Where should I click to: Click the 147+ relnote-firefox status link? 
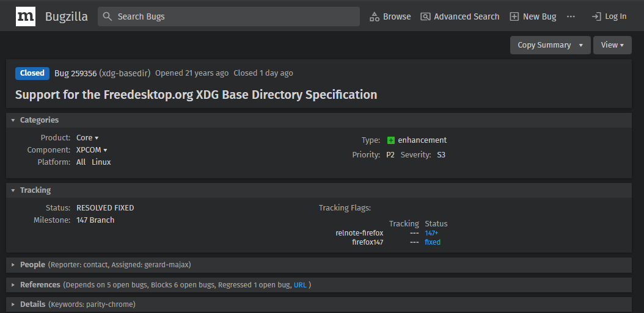[431, 233]
